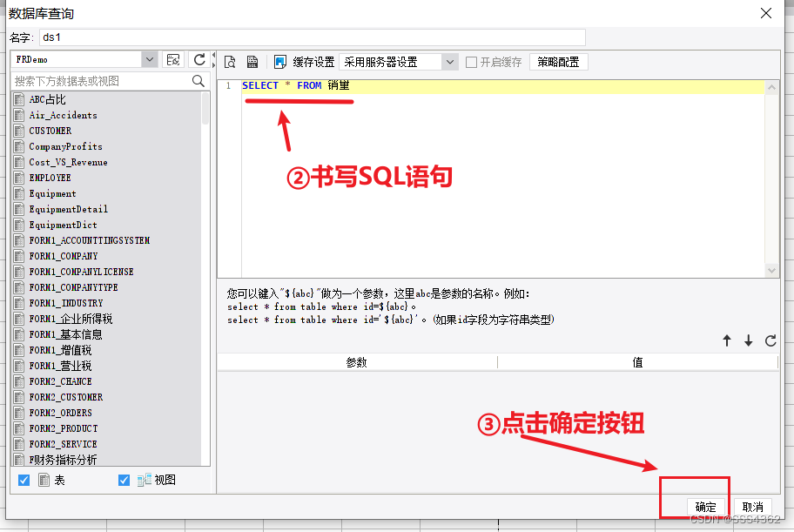Toggle the 视图 checkbox

click(x=124, y=480)
